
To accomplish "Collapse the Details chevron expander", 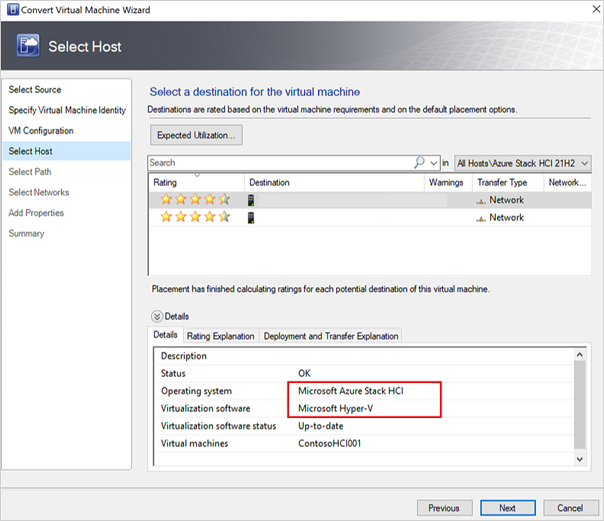I will [x=156, y=316].
